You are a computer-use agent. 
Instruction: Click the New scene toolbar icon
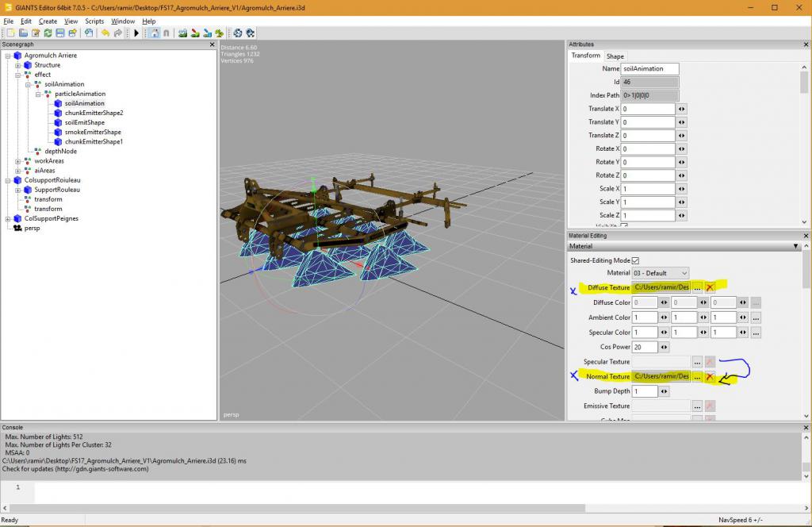[x=11, y=33]
